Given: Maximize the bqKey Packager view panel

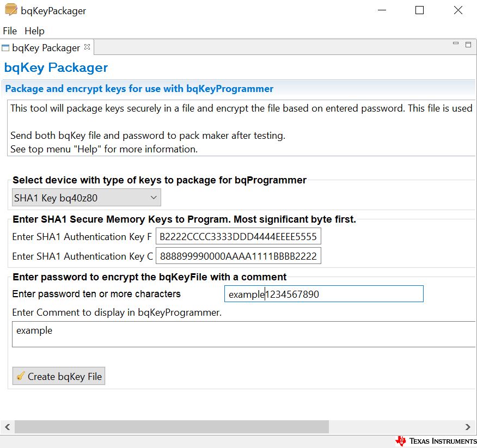Looking at the screenshot, I should [x=468, y=45].
